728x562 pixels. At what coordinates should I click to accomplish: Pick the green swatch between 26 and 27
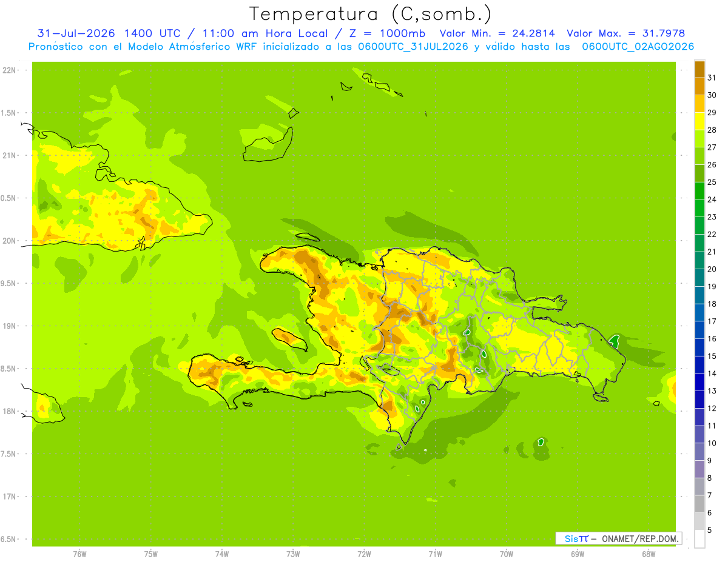tap(699, 156)
